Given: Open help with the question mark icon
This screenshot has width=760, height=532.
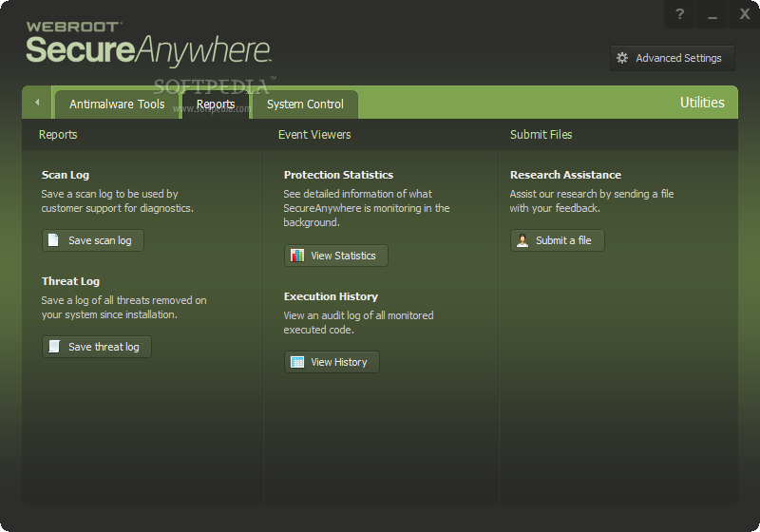Looking at the screenshot, I should 680,14.
